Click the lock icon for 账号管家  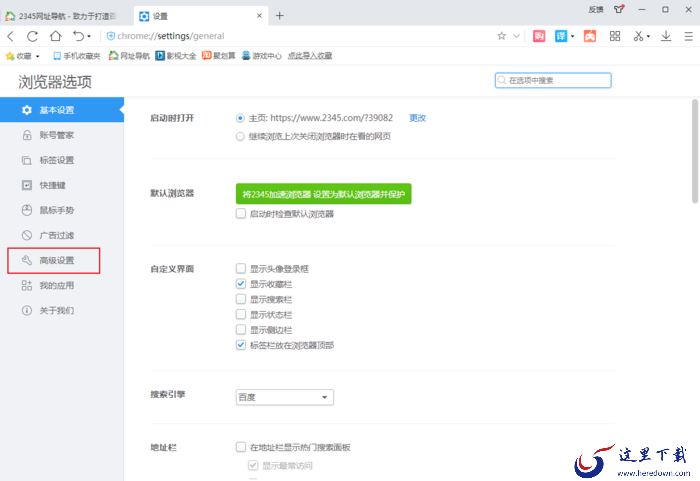click(27, 135)
